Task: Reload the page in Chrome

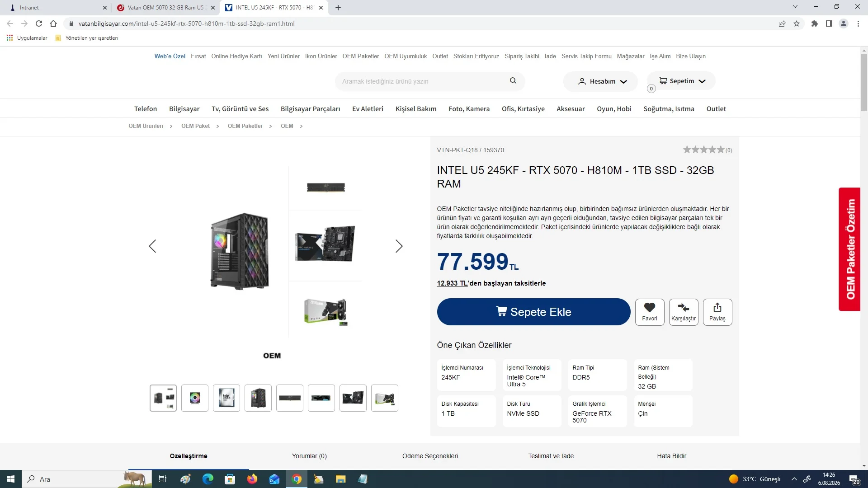Action: (39, 23)
